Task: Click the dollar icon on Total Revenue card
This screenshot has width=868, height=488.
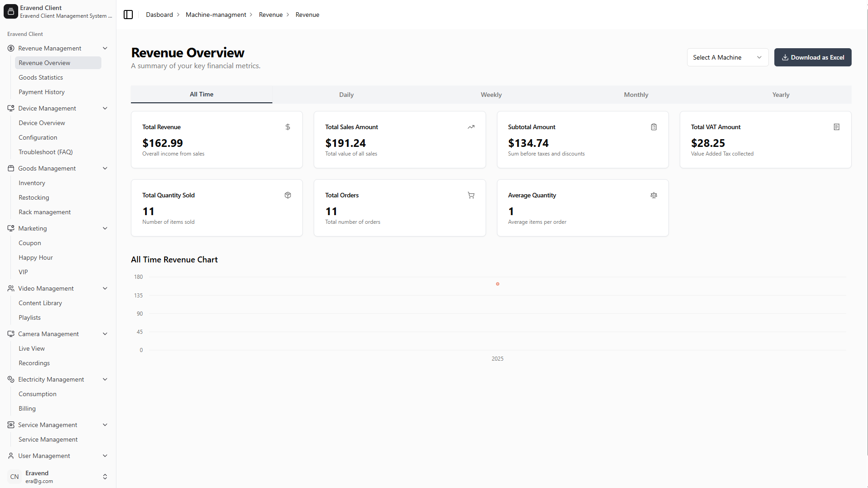Action: point(288,127)
